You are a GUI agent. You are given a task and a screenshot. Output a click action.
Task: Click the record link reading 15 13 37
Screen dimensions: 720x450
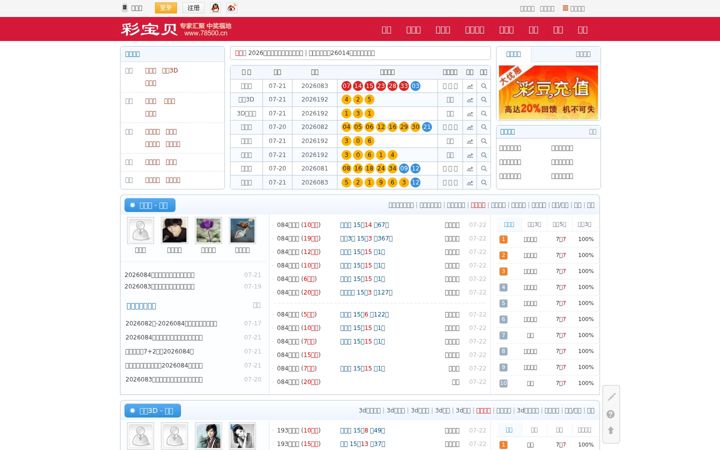click(362, 444)
